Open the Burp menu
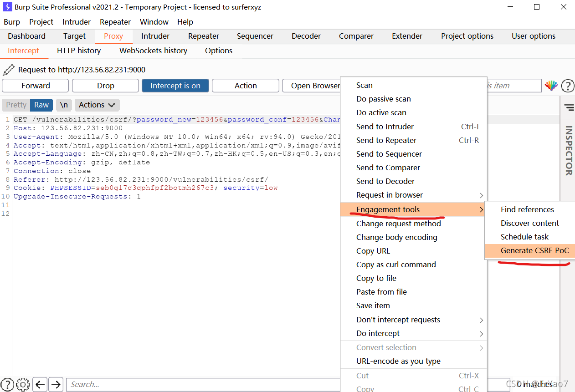This screenshot has height=392, width=575. pyautogui.click(x=12, y=22)
